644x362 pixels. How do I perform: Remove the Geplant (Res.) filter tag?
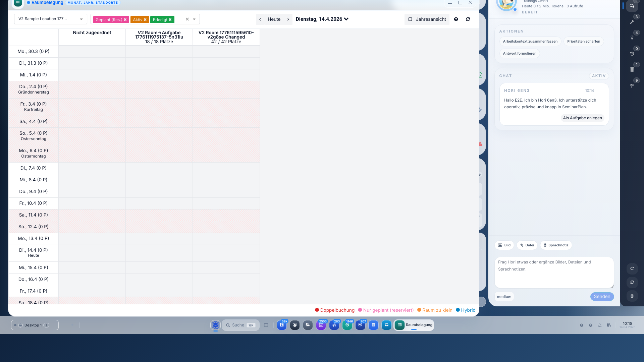[x=125, y=20]
